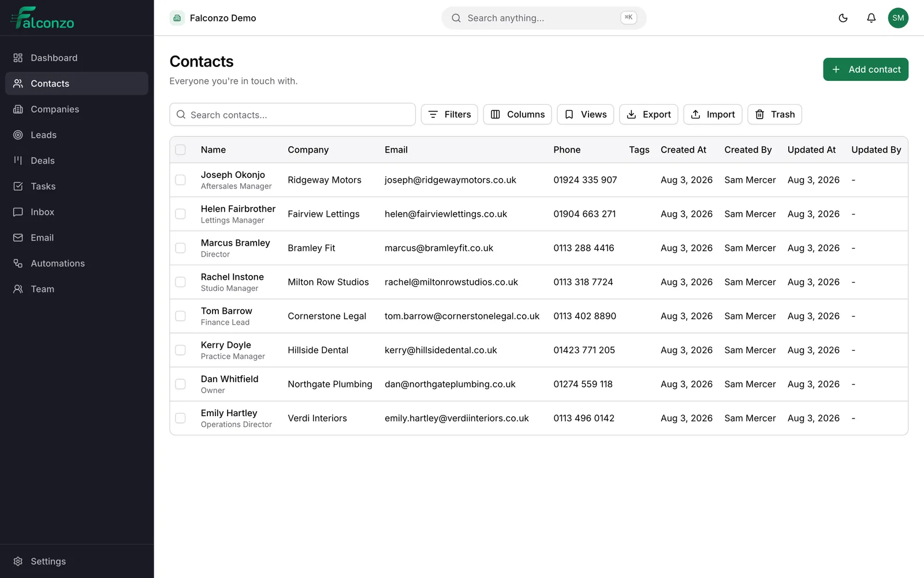Image resolution: width=924 pixels, height=578 pixels.
Task: Click the Updated At column header
Action: tap(811, 150)
